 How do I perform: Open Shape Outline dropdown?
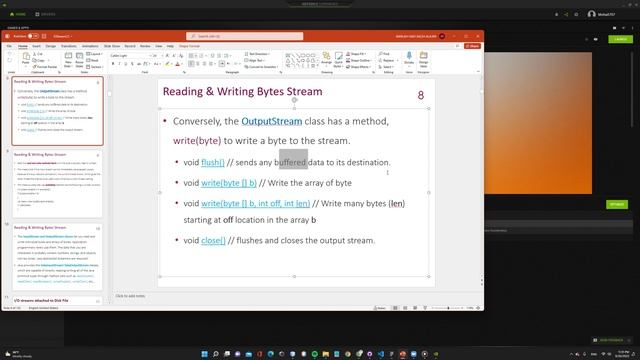point(358,60)
